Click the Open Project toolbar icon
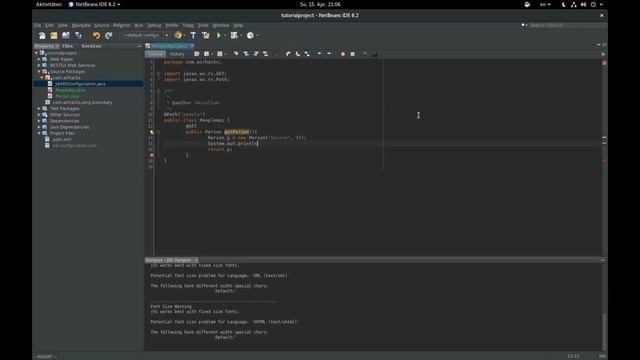Image resolution: width=640 pixels, height=360 pixels. click(x=66, y=36)
